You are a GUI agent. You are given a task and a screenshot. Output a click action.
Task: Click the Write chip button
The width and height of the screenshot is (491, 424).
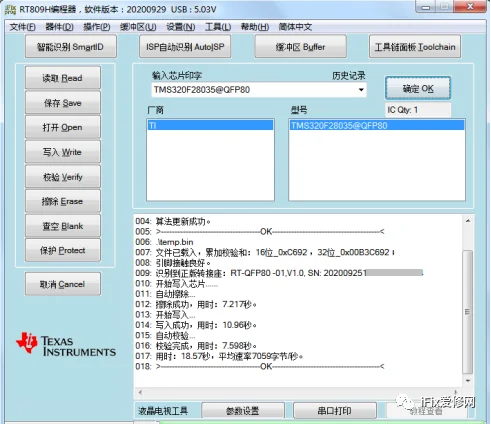(x=63, y=152)
